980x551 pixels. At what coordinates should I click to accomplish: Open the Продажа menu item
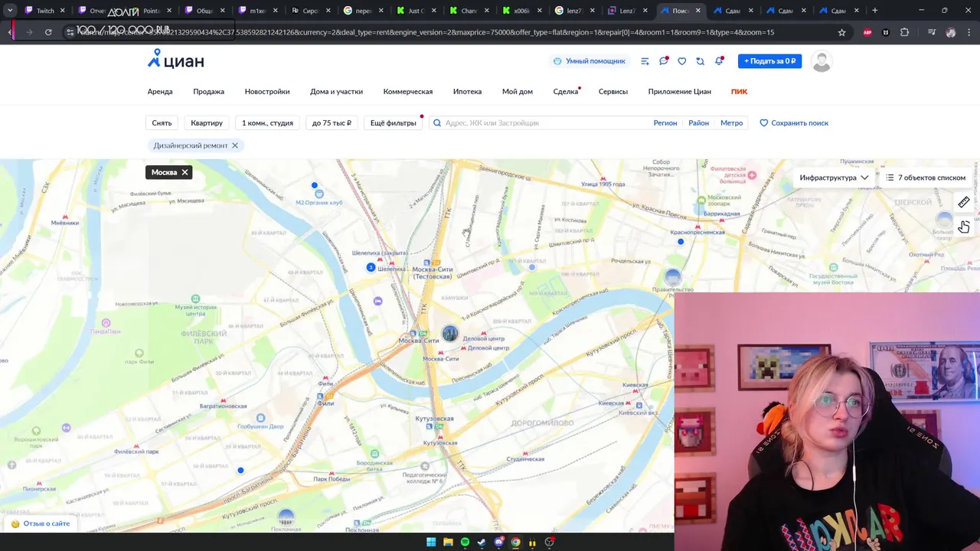point(208,92)
